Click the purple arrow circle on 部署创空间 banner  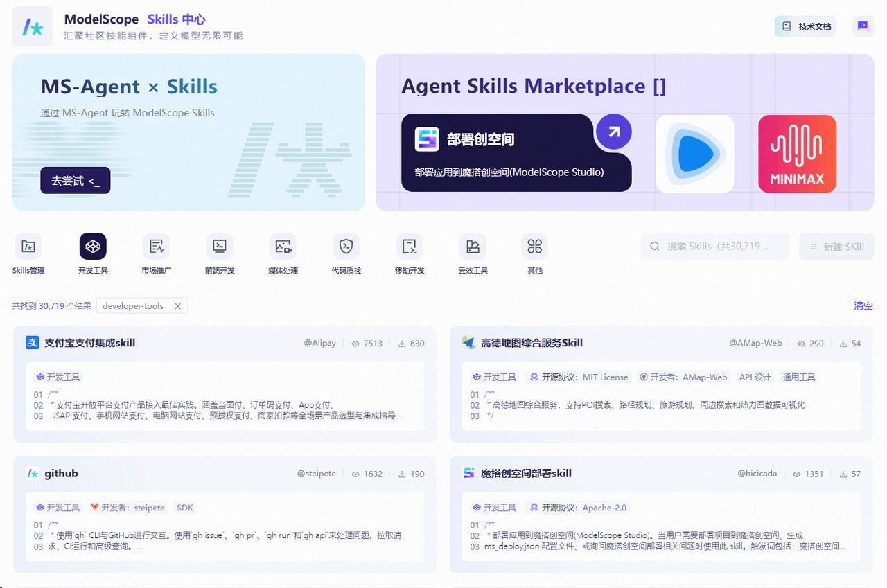(x=614, y=132)
